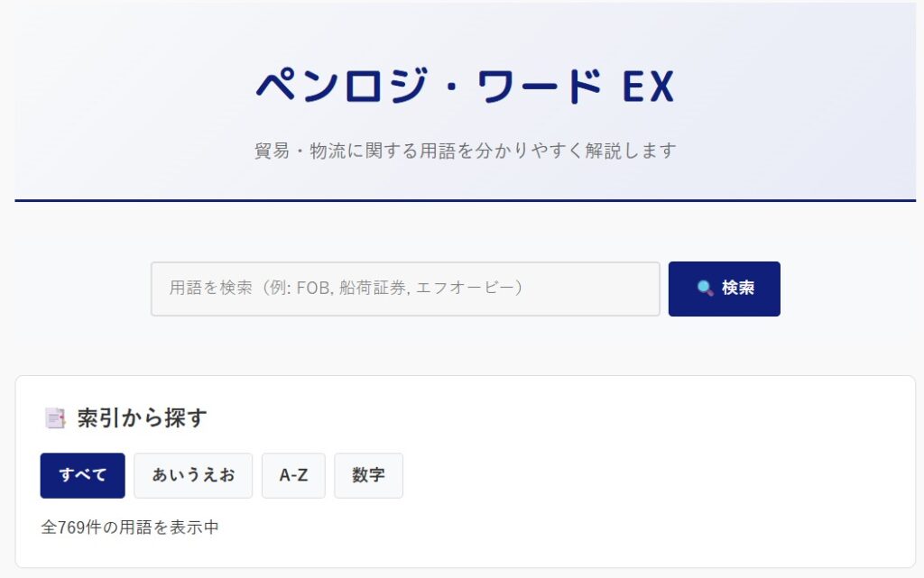
Task: Select the すべて index tab
Action: (82, 475)
